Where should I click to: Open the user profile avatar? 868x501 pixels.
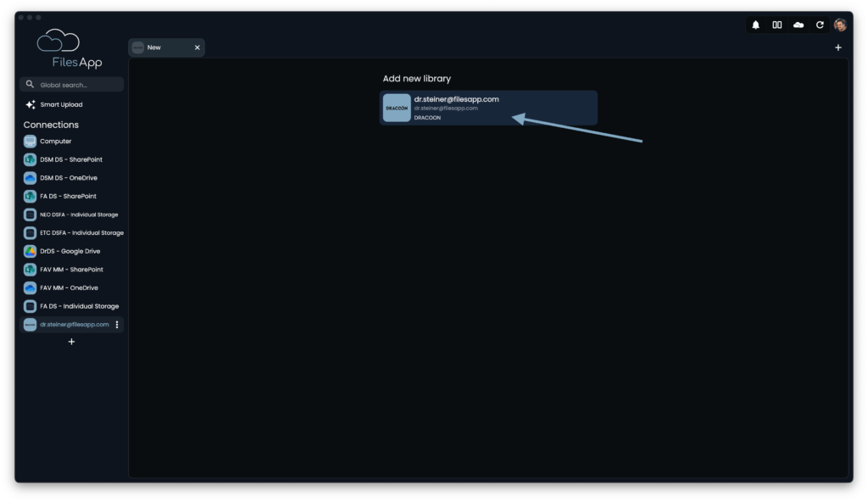point(840,25)
